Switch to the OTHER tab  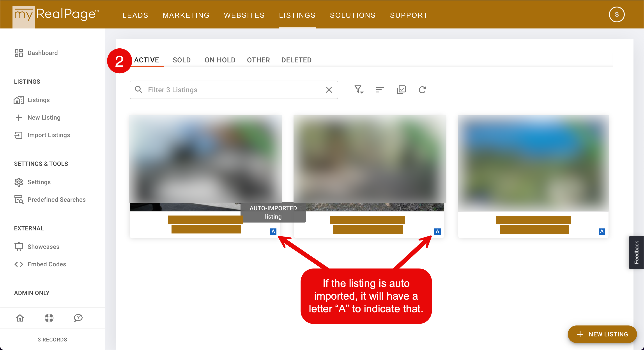(x=258, y=60)
